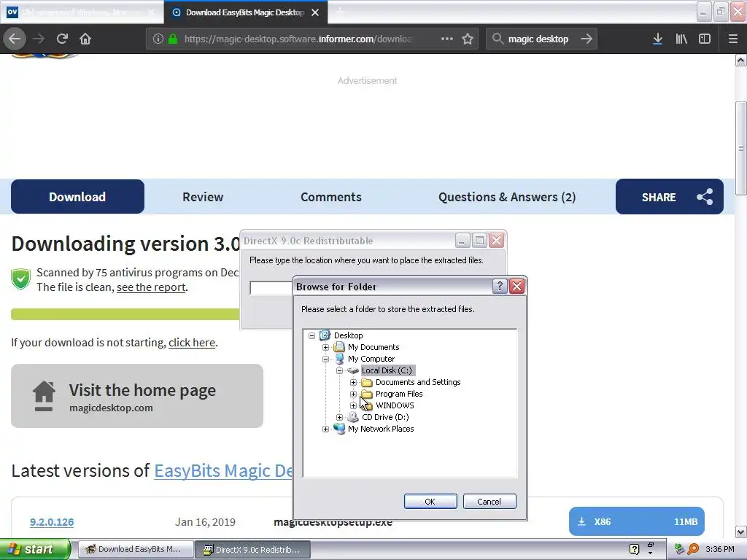Click the URL address field

click(x=298, y=39)
